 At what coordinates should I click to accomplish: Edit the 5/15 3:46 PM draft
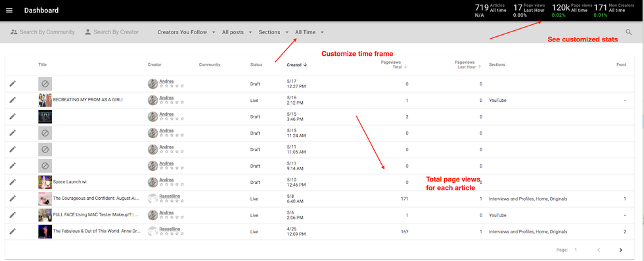point(12,116)
